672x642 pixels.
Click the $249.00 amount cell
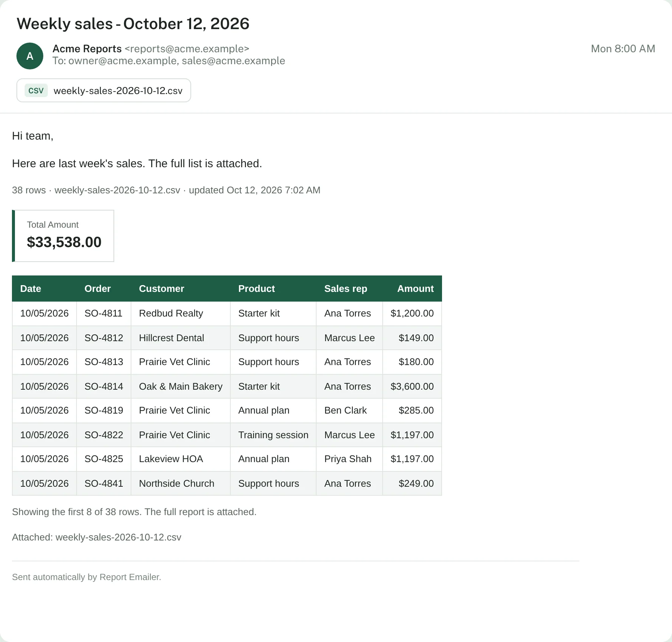pyautogui.click(x=412, y=483)
